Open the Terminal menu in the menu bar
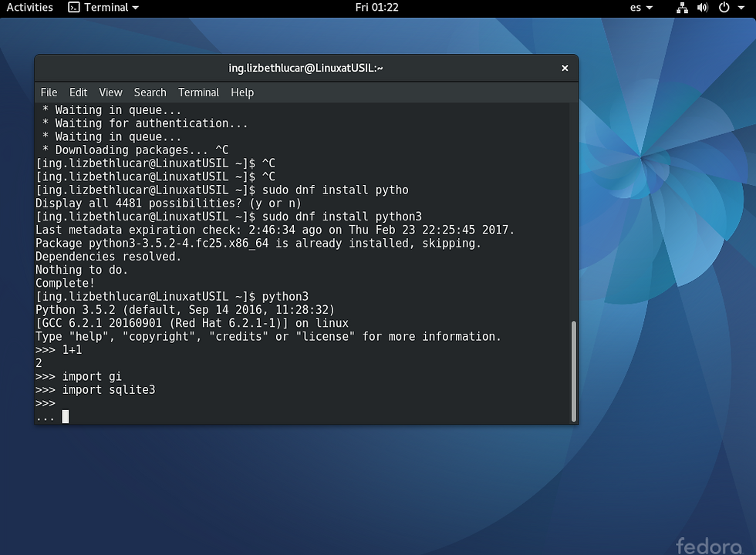The height and width of the screenshot is (555, 756). coord(198,92)
